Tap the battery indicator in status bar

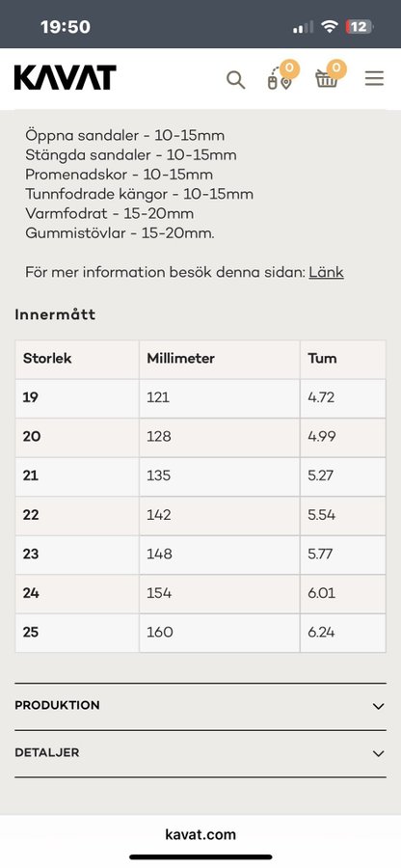click(360, 27)
